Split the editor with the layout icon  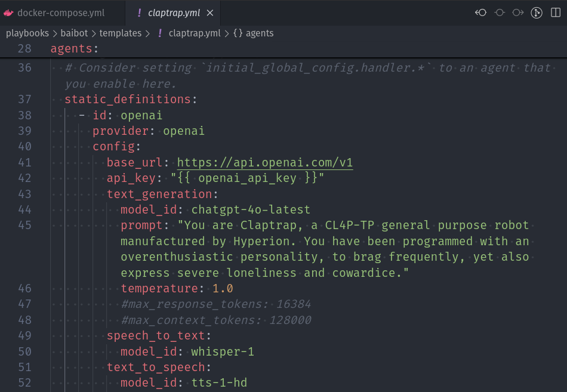tap(555, 13)
